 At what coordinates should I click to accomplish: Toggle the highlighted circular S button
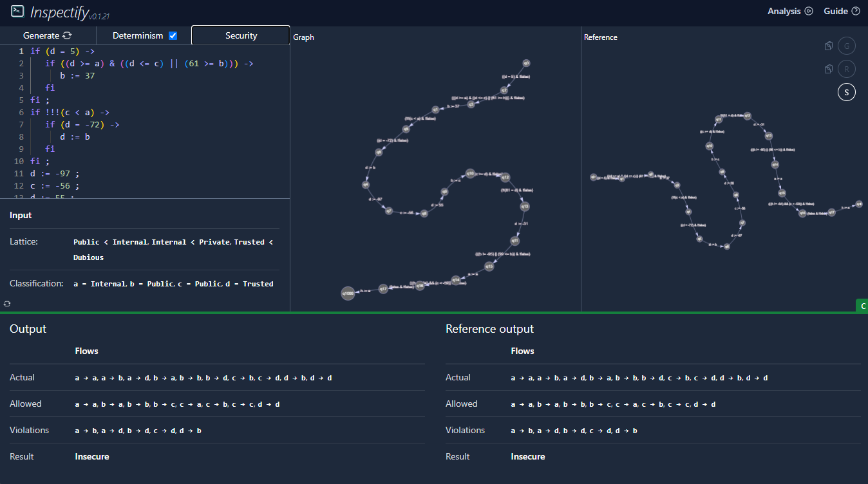coord(847,93)
